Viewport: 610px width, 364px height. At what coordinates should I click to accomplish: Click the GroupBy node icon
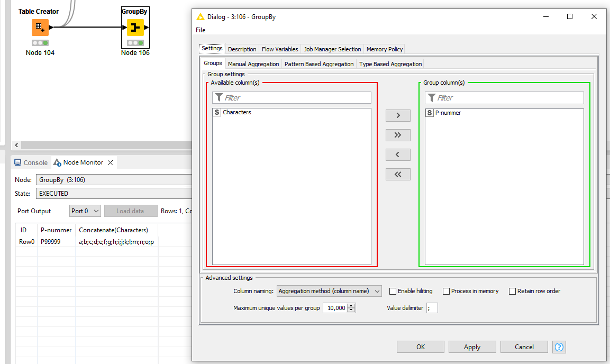(x=135, y=28)
